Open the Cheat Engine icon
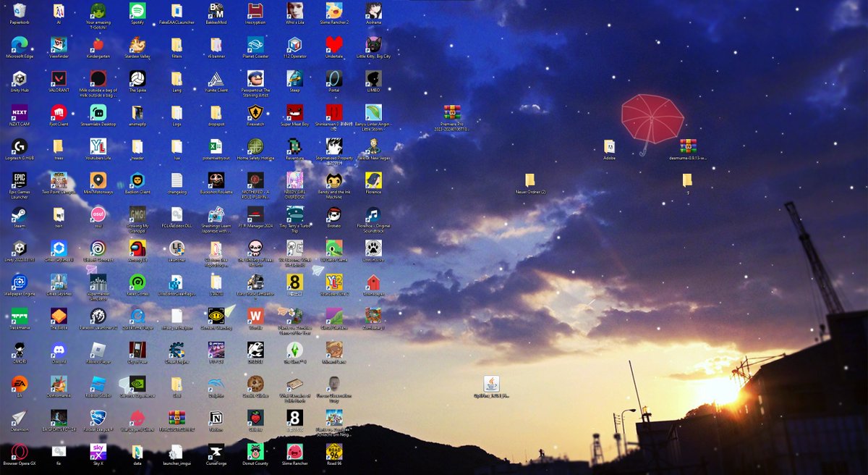The height and width of the screenshot is (475, 868). pos(176,350)
